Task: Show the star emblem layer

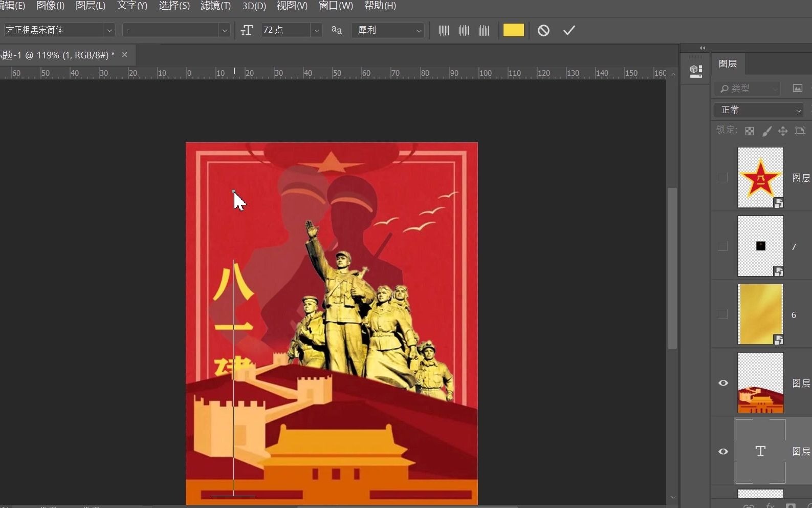Action: pos(722,178)
